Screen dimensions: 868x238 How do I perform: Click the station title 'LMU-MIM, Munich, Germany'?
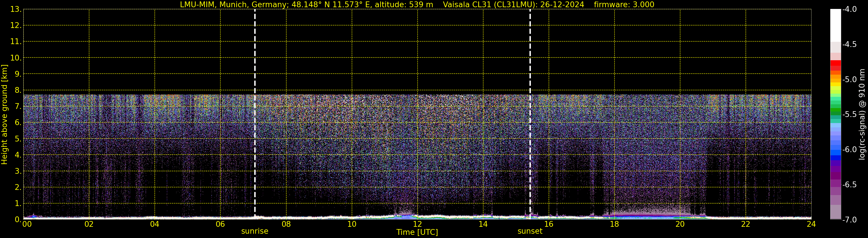coord(228,5)
